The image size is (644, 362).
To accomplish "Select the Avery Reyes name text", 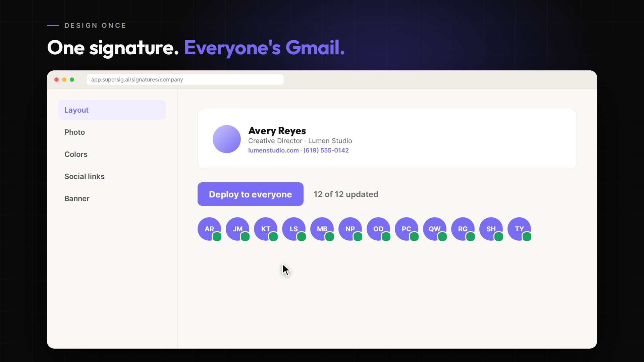I will [277, 131].
